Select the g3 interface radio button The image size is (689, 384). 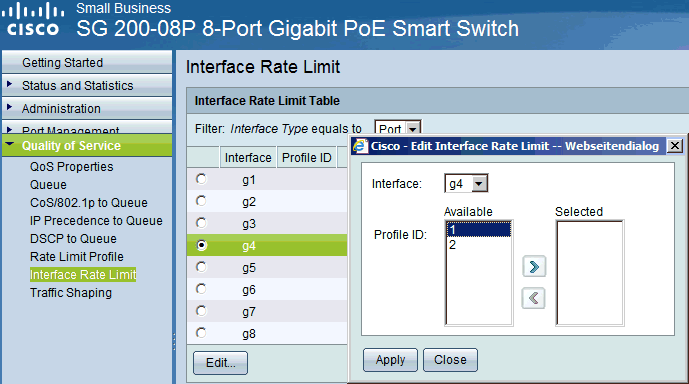click(201, 223)
